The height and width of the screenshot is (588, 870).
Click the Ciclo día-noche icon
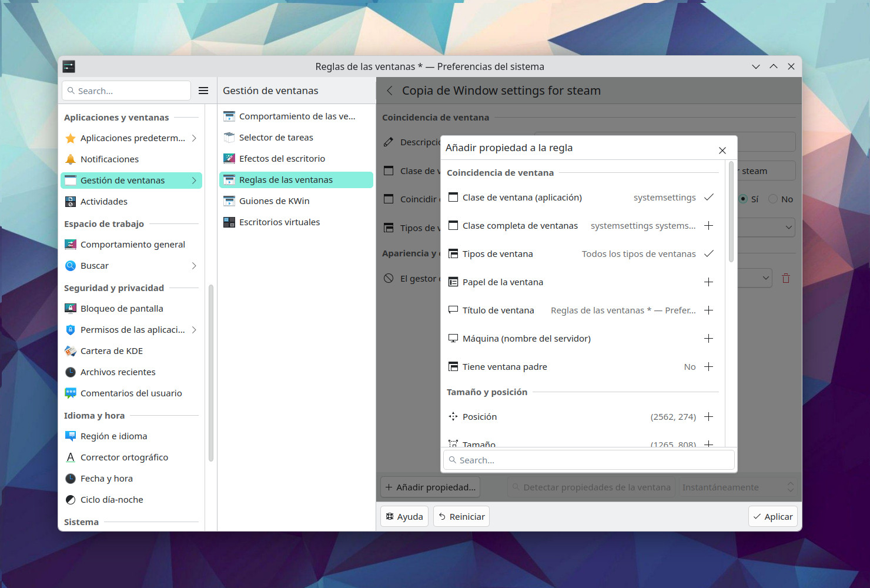tap(71, 500)
